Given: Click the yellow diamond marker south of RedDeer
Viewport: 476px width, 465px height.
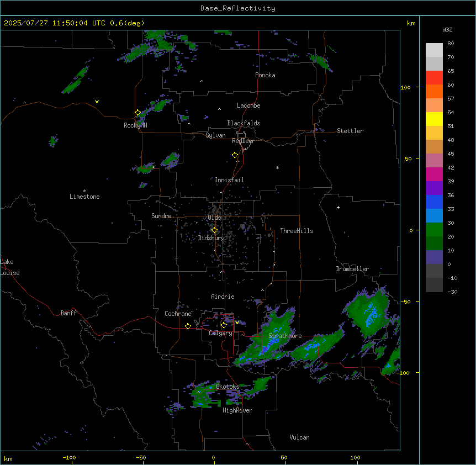Looking at the screenshot, I should tap(235, 155).
